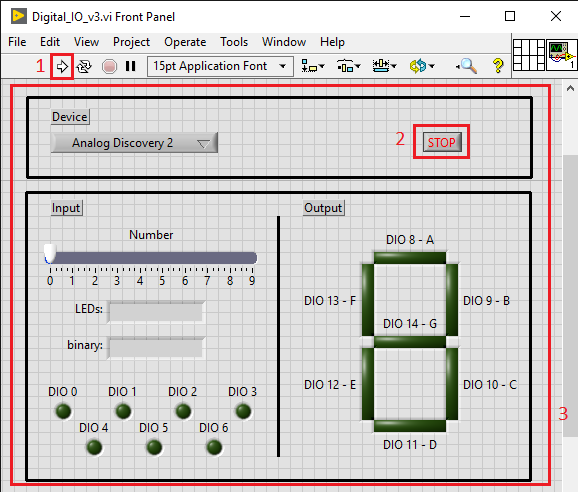This screenshot has height=492, width=578.
Task: Toggle the DIO 4 LED
Action: coord(94,447)
